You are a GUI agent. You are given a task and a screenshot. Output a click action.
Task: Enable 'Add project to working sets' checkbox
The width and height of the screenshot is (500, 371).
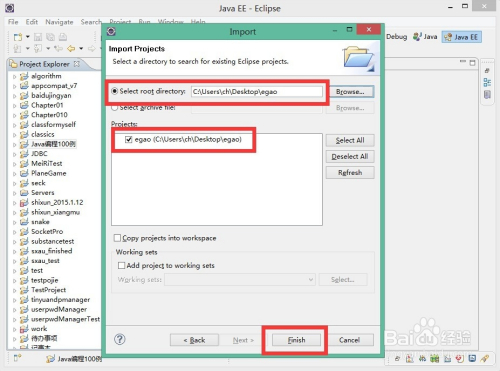click(121, 266)
